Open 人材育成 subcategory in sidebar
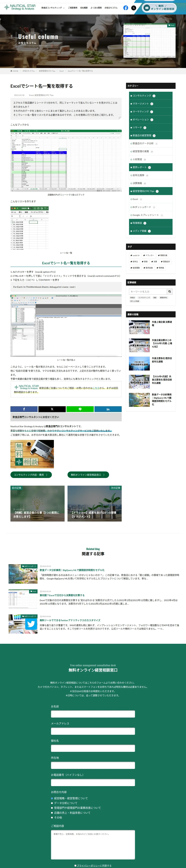This screenshot has width=186, height=868. (151, 159)
